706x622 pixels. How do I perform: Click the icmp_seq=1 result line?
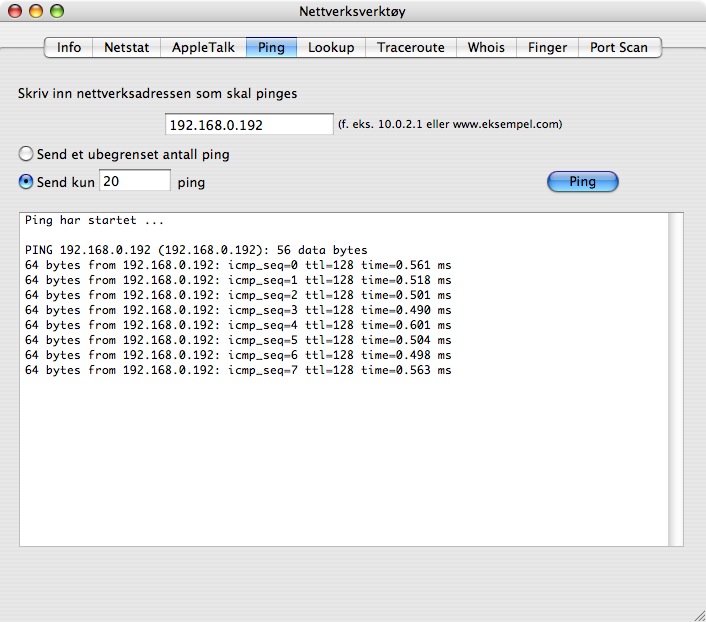tap(238, 280)
